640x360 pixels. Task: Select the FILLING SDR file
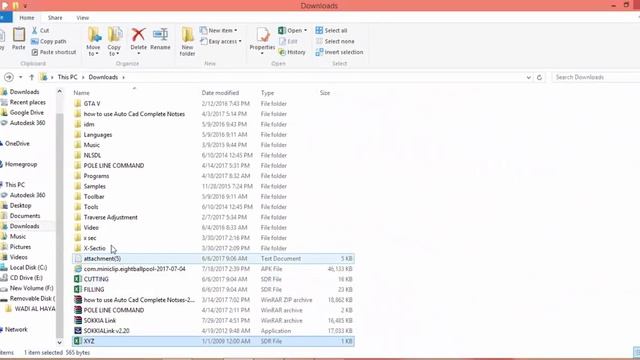tap(213, 289)
